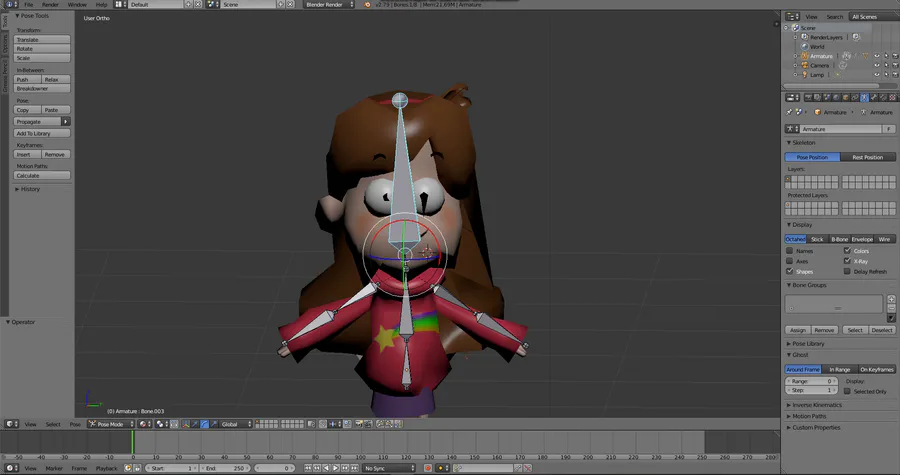
Task: Uncheck the Colors checkbox
Action: pos(847,251)
